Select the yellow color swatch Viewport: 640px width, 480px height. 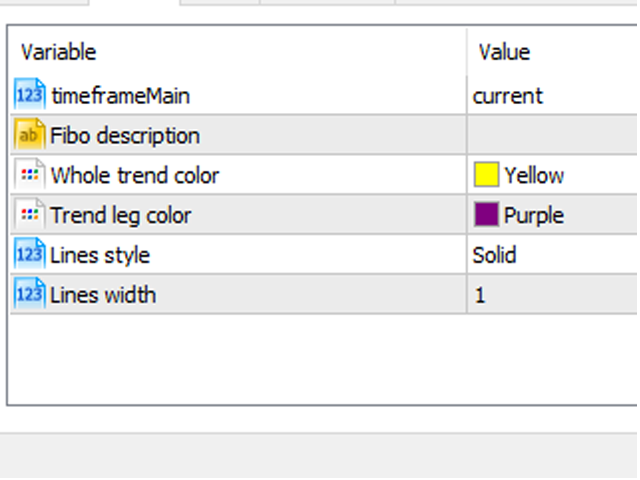(x=486, y=175)
